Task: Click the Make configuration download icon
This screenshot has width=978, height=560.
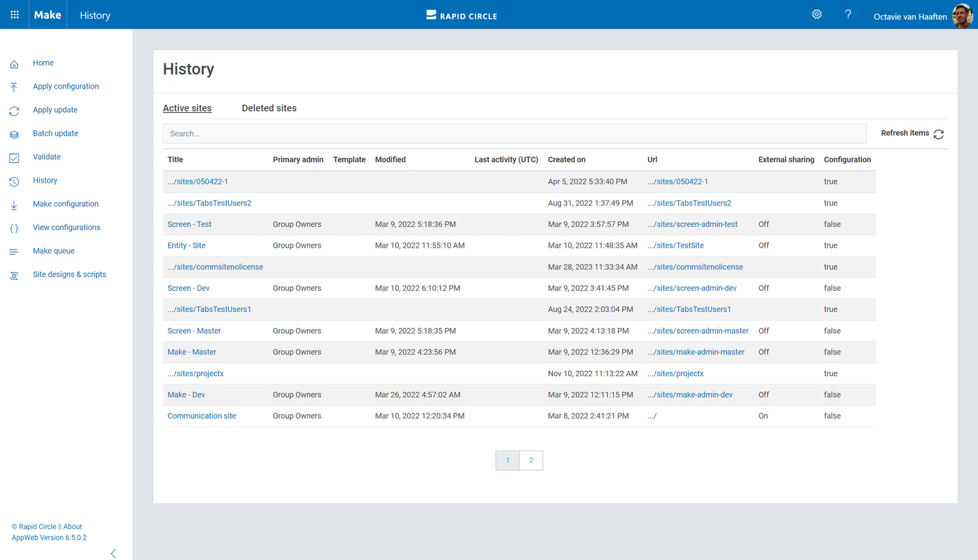Action: pyautogui.click(x=14, y=205)
